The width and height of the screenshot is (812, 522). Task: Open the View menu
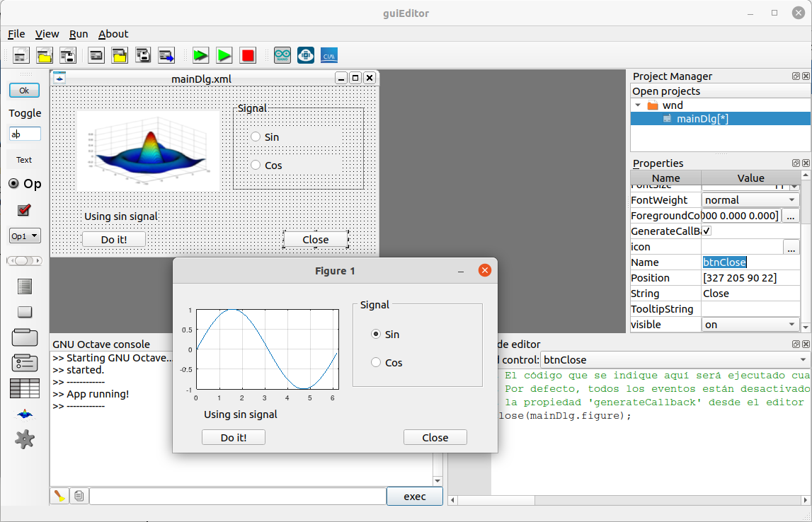[47, 34]
